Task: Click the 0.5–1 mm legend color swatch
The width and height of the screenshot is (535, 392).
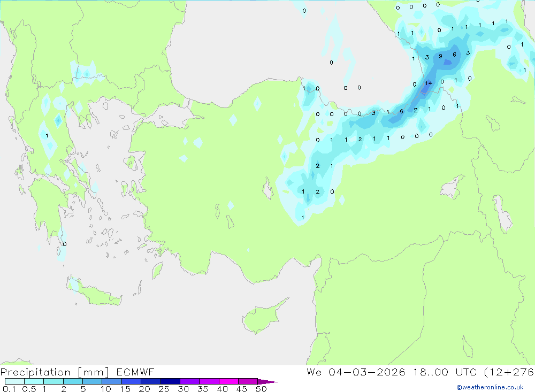Action: [x=34, y=381]
